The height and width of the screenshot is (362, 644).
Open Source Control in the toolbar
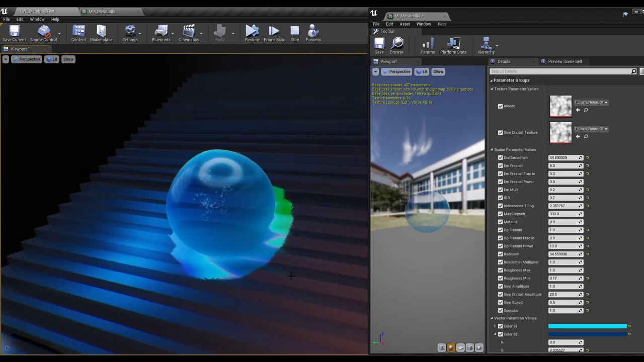coord(43,34)
